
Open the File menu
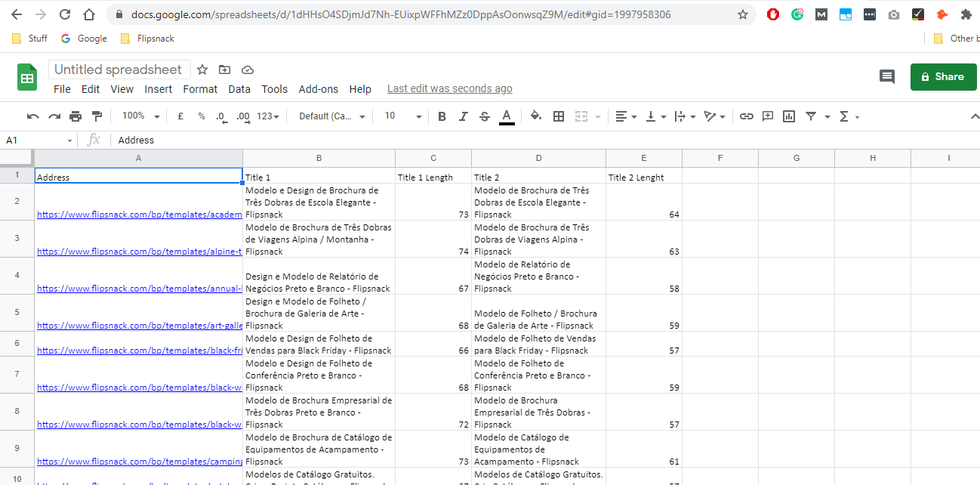[x=62, y=89]
